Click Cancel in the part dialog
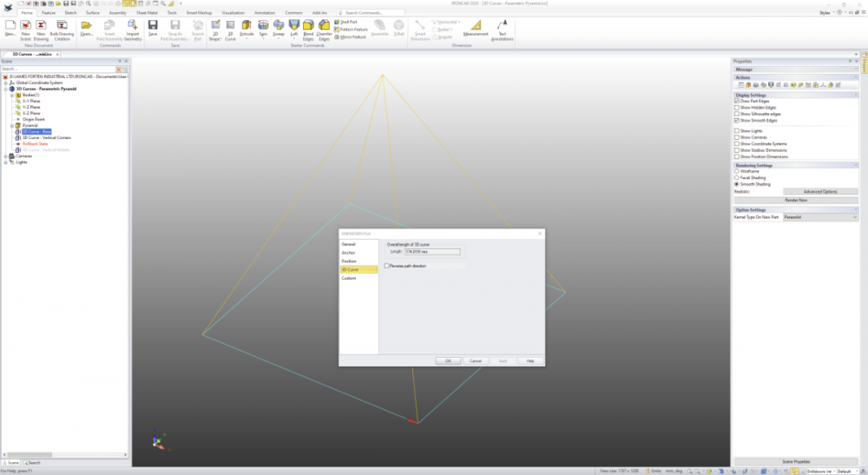This screenshot has width=868, height=475. pyautogui.click(x=476, y=361)
